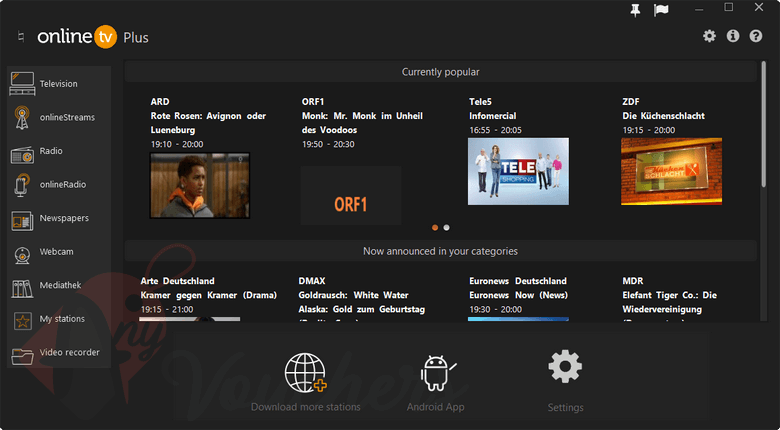
Task: Click 'Goldrausch: White Water Alaska' program title
Action: [362, 302]
